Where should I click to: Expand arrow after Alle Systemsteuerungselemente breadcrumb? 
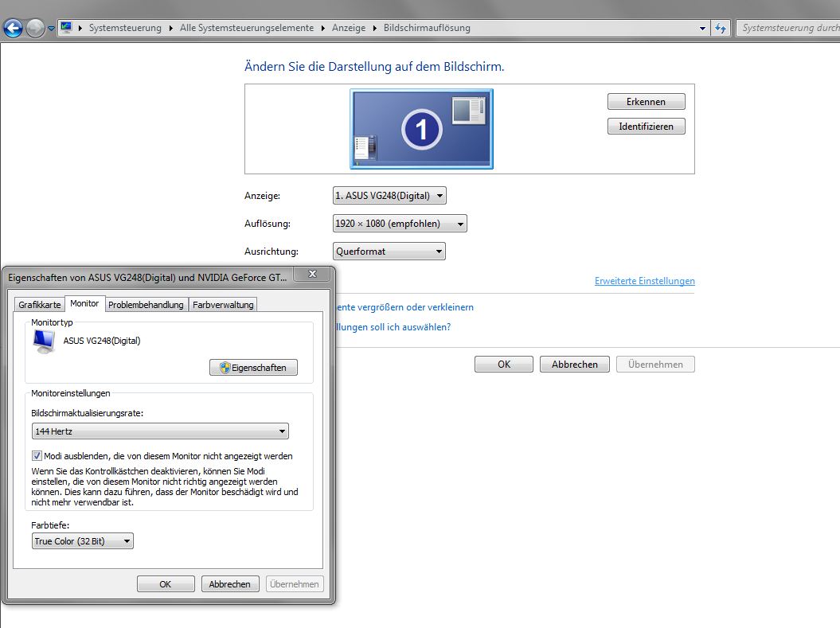322,29
